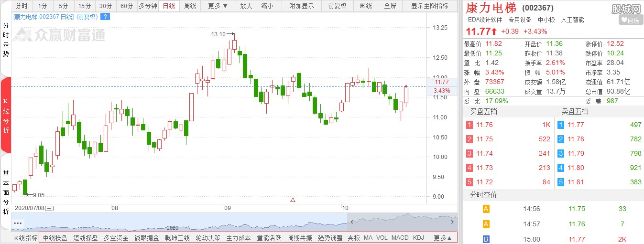The width and height of the screenshot is (644, 244).
Task: Switch to the 60分 chart period
Action: (x=127, y=6)
